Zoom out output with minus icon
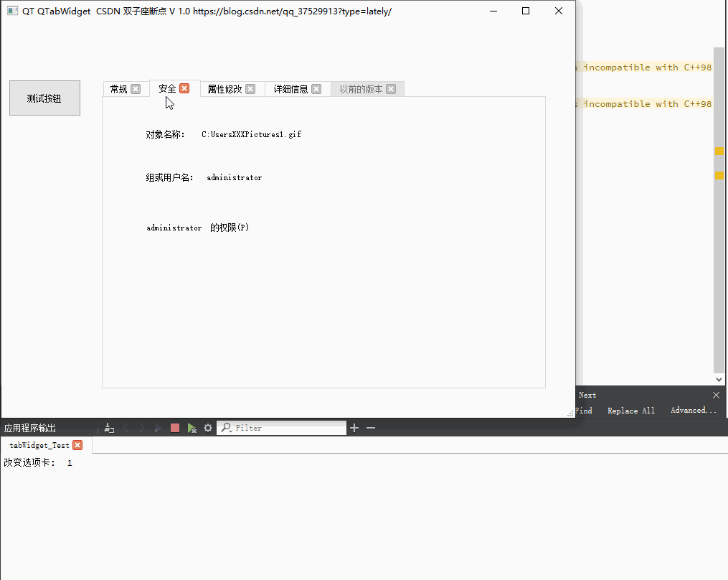 pos(371,428)
